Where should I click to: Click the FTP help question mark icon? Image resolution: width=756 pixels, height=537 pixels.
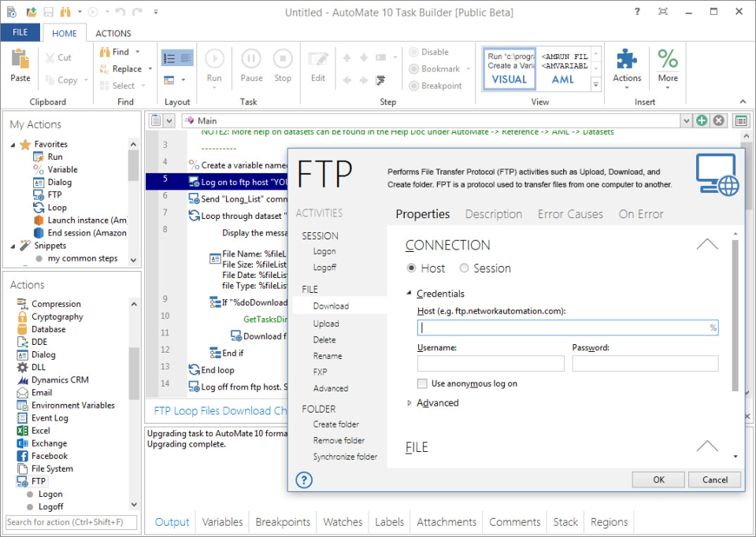[304, 480]
